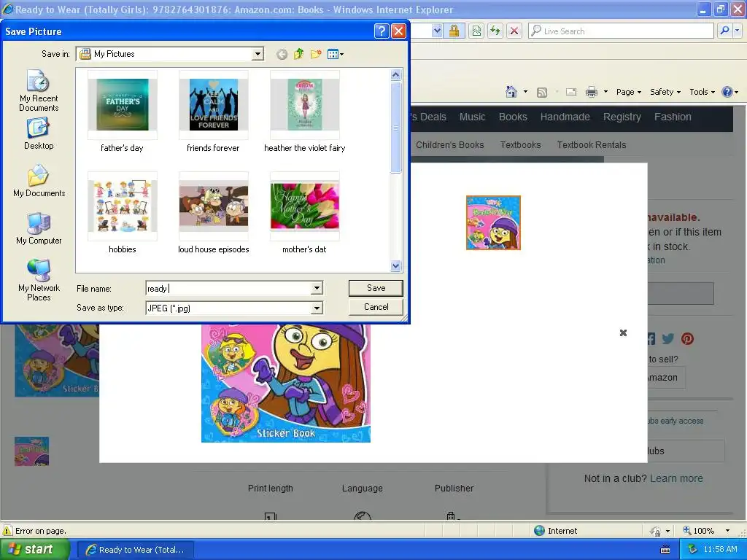
Task: Close the image lightbox with X
Action: 623,332
